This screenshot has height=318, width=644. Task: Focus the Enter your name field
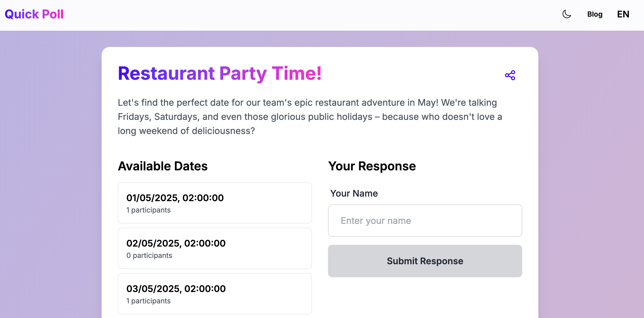tap(425, 221)
